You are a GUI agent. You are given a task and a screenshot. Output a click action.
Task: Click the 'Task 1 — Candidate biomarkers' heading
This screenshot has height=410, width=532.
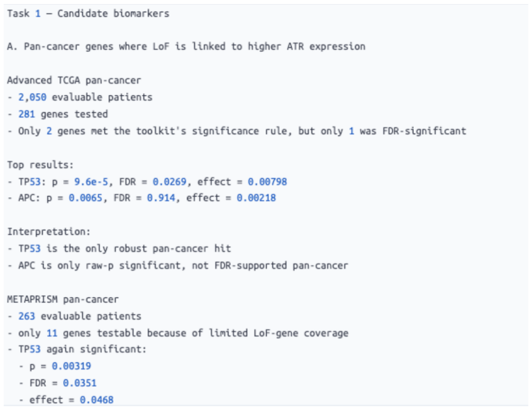(x=88, y=13)
